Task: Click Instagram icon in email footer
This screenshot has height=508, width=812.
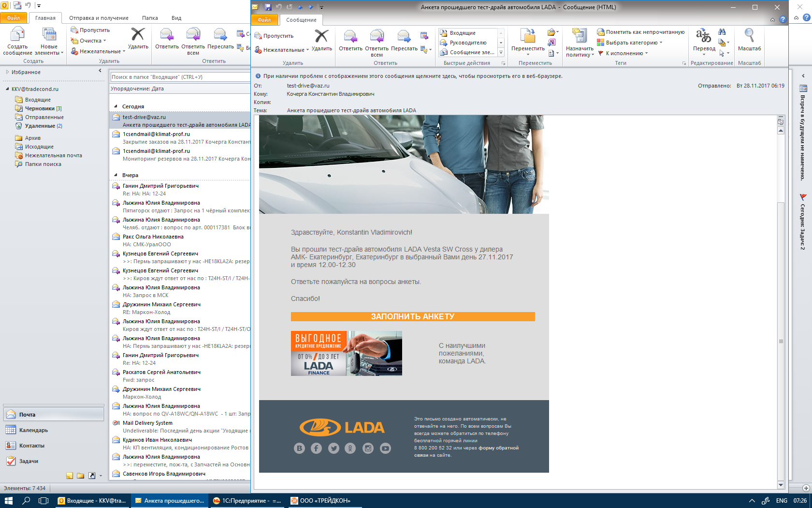Action: [368, 448]
